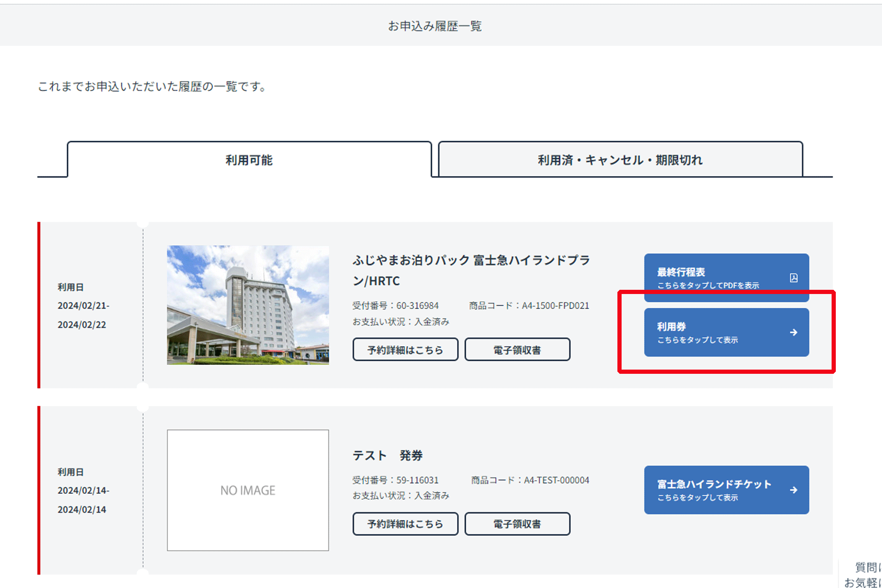Select 商品コード：A4-TEST-000004 text

[x=530, y=480]
